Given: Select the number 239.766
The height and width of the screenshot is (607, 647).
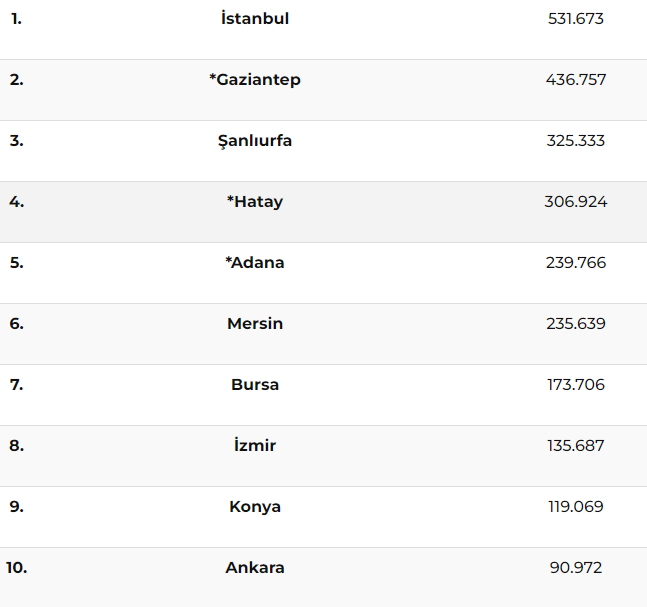Looking at the screenshot, I should point(576,263).
